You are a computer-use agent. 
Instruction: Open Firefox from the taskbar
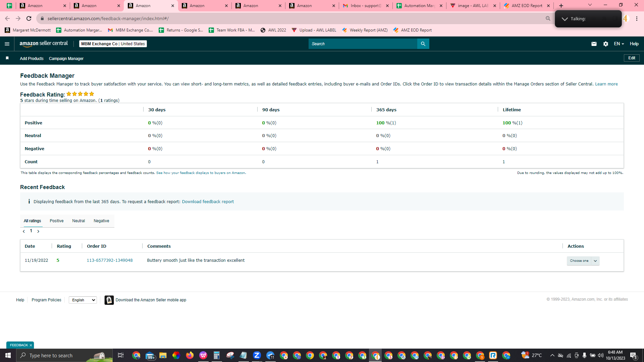click(x=190, y=355)
